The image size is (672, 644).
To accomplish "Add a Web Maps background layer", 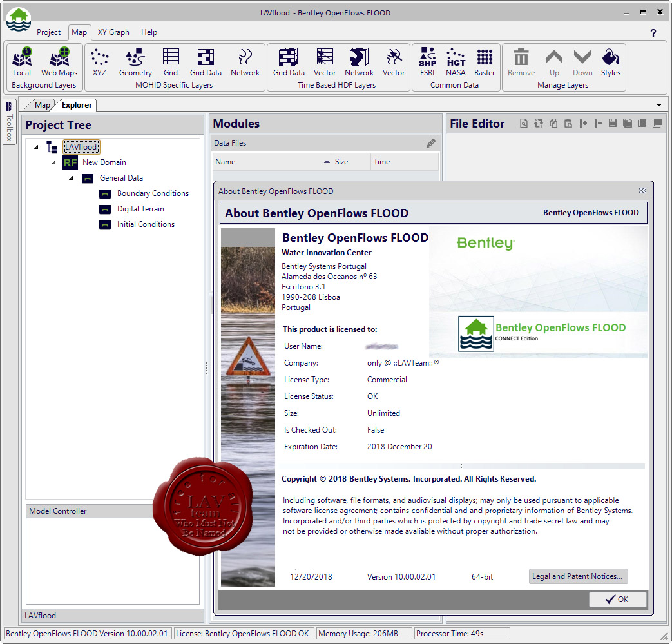I will point(59,62).
